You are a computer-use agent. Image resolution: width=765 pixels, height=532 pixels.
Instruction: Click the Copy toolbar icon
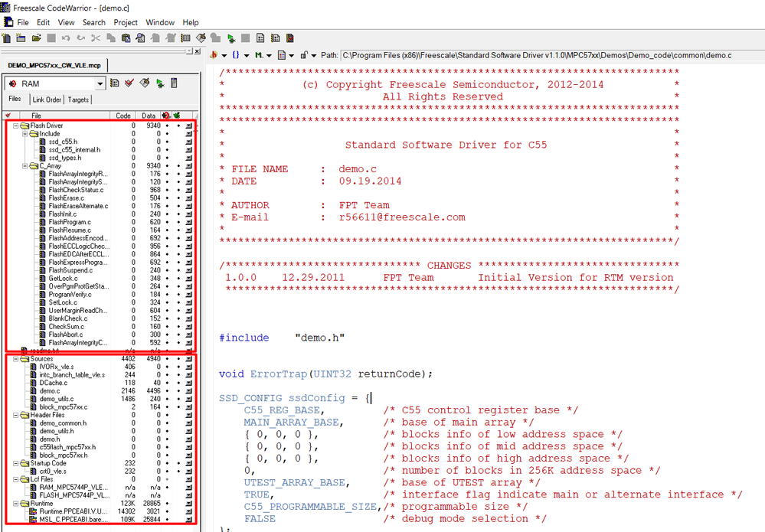(111, 38)
